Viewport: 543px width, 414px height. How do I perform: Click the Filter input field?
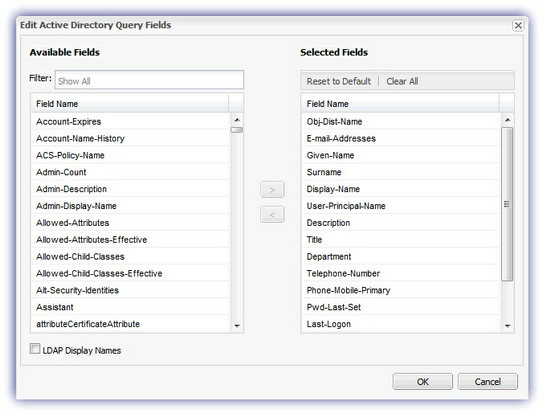[149, 80]
